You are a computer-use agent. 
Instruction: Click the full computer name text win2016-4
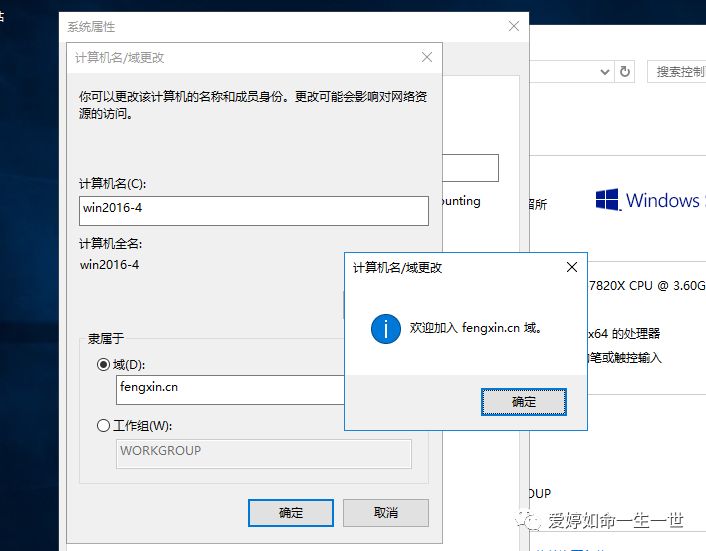[109, 265]
